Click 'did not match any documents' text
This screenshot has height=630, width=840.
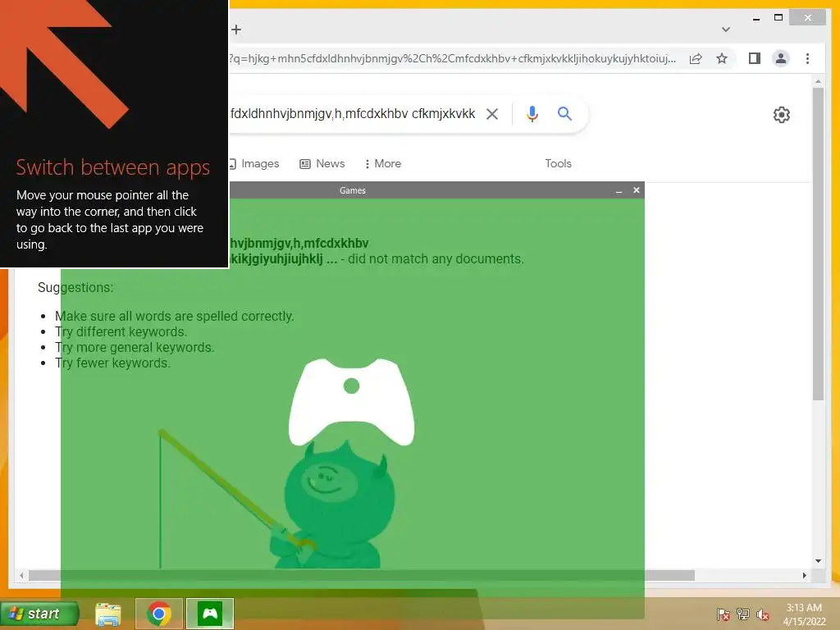[x=436, y=258]
